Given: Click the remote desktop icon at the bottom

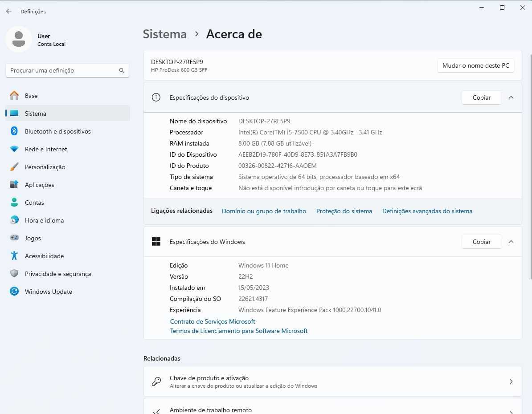Looking at the screenshot, I should point(156,411).
